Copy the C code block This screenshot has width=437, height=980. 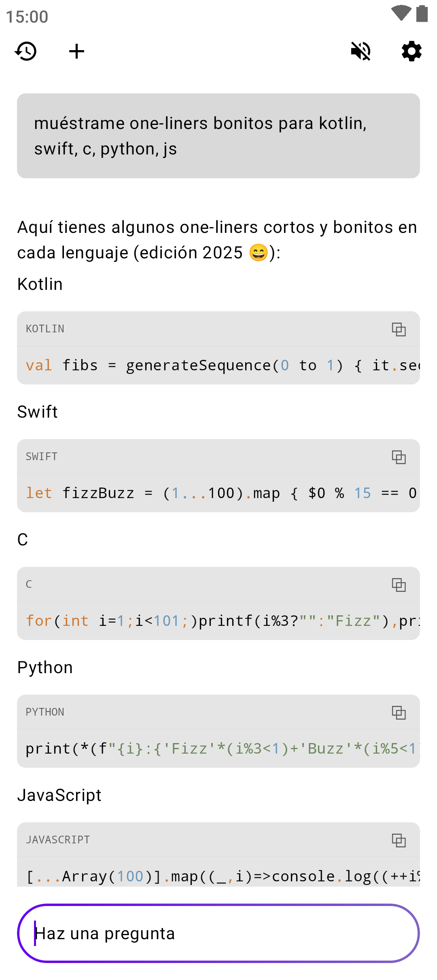399,585
